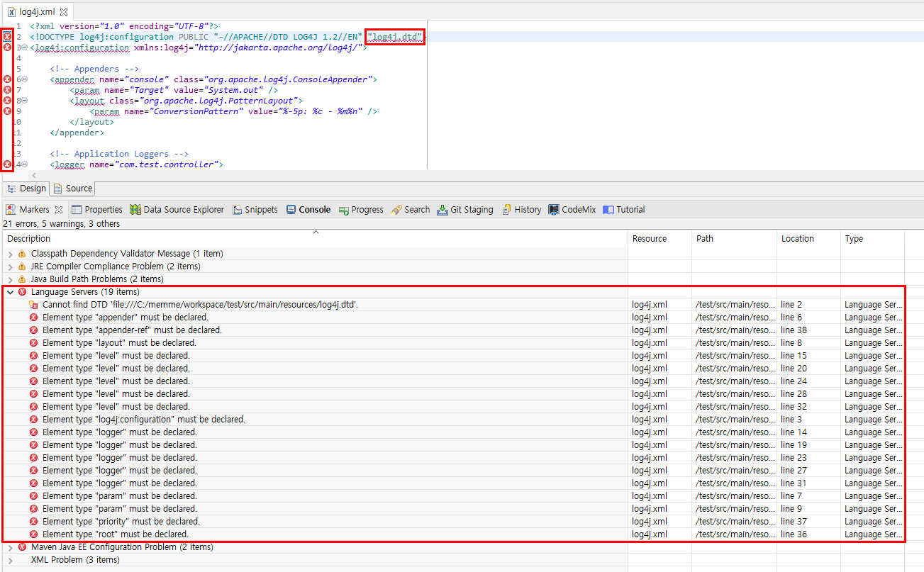Collapse the logger fold at line 14
924x572 pixels.
coord(25,164)
